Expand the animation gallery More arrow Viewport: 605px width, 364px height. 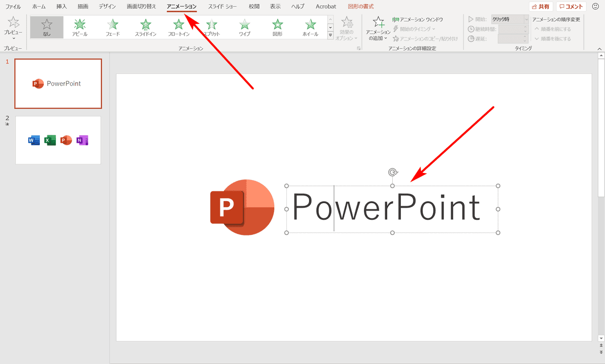330,35
